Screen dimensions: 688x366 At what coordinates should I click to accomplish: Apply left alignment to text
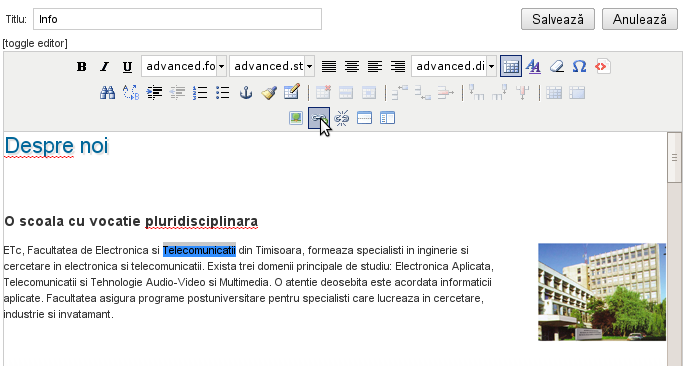(x=374, y=66)
